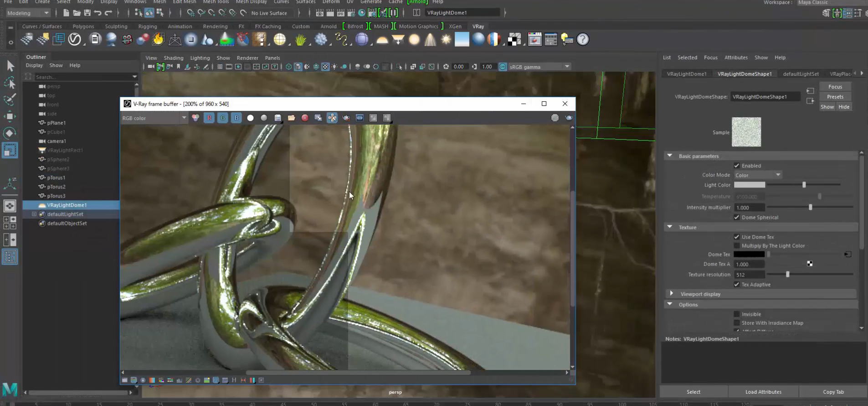Save the rendered image from frame buffer
Image resolution: width=868 pixels, height=406 pixels.
click(x=277, y=118)
